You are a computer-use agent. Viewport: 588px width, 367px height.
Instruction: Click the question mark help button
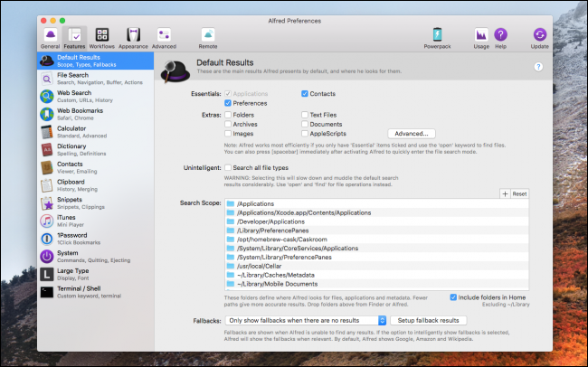[x=538, y=67]
